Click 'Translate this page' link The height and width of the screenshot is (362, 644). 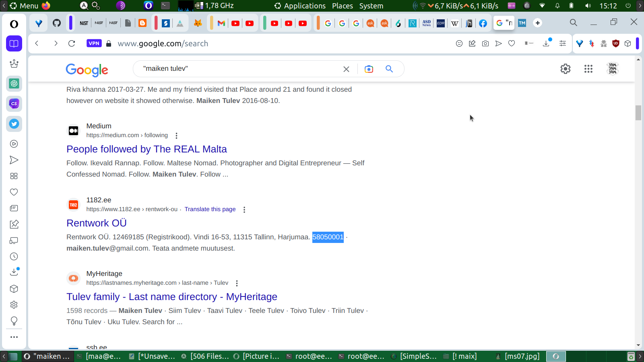210,209
